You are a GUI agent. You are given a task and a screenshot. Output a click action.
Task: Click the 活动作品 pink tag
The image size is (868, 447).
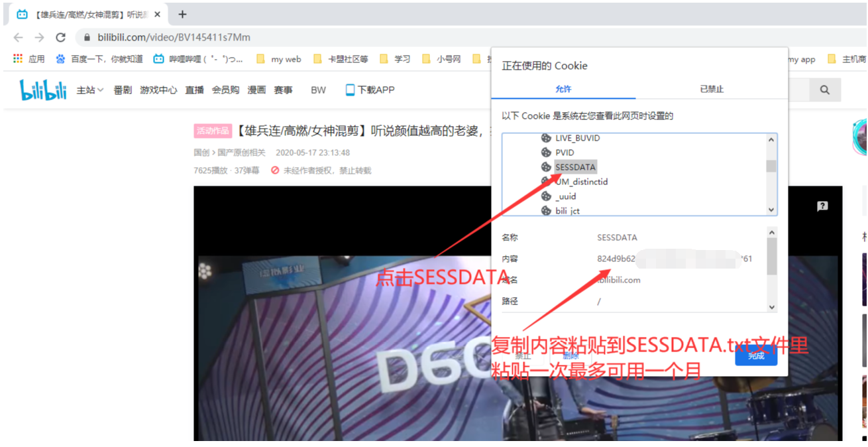pyautogui.click(x=213, y=131)
